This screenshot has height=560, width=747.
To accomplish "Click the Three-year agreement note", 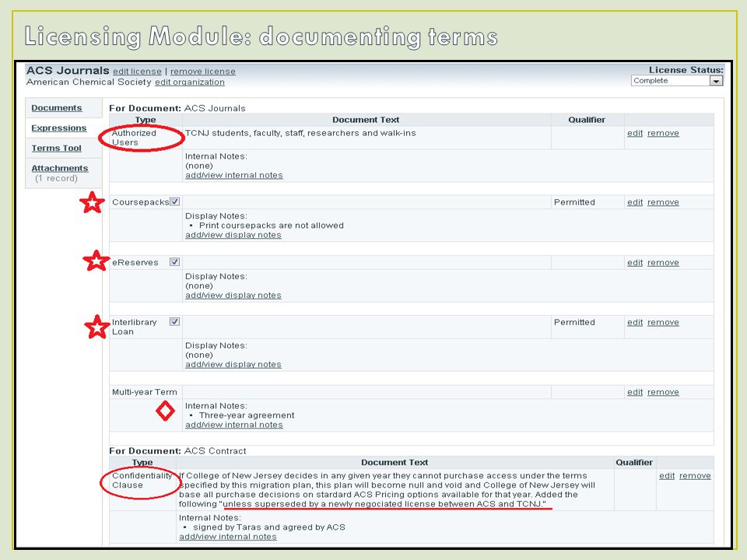I will tap(247, 415).
